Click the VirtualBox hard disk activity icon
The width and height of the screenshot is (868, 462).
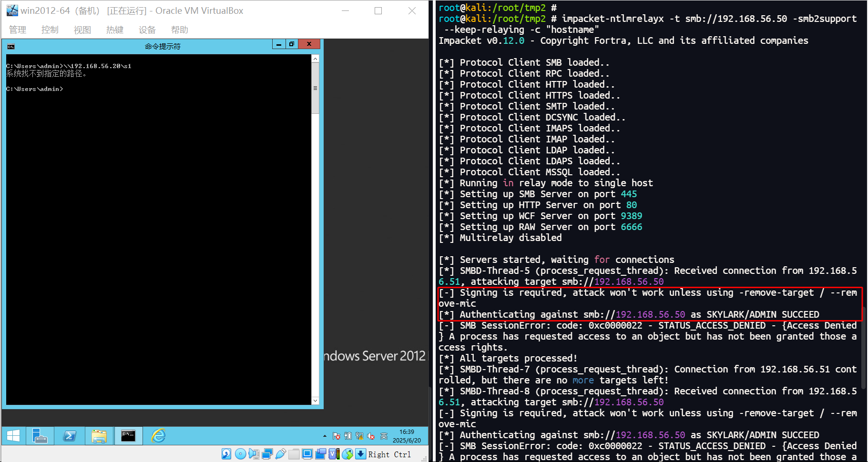tap(226, 454)
